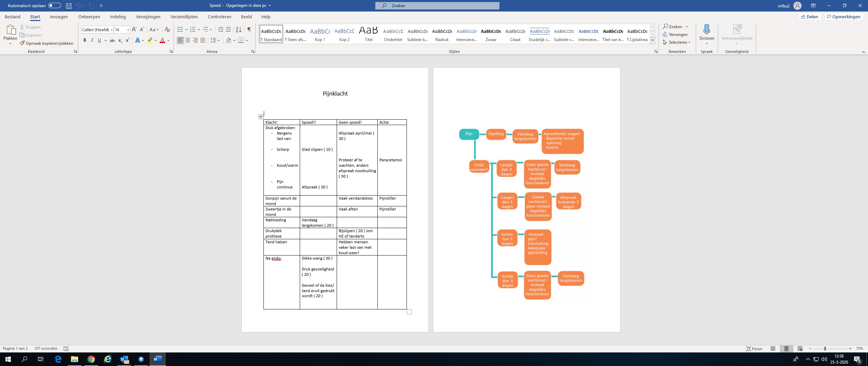Screen dimensions: 868x366
Task: Click the Opmaak kopiëren/plakken format painter
Action: click(46, 43)
